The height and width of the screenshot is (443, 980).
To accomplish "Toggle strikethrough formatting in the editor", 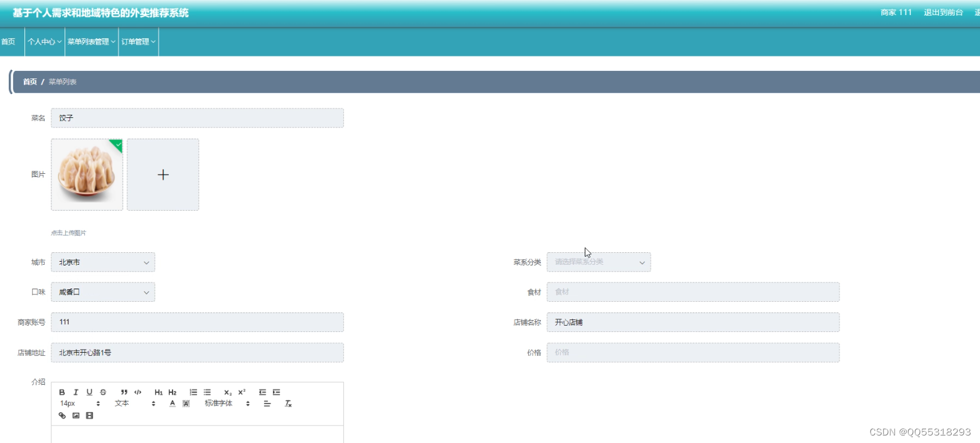I will pos(104,392).
